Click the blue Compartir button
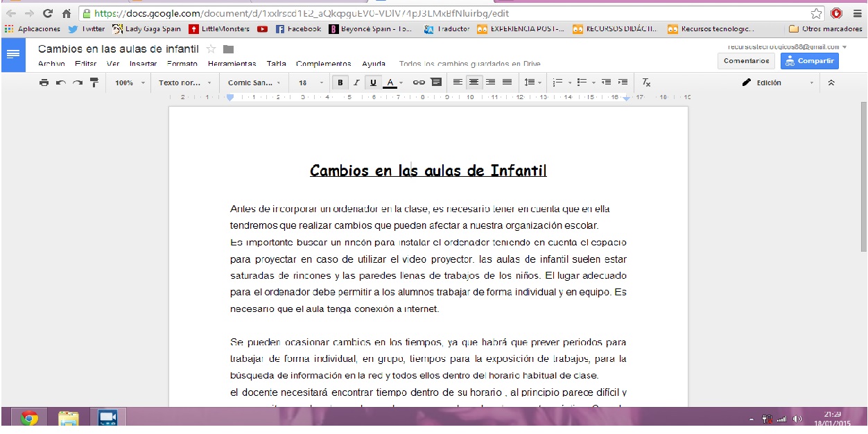Viewport: 868px width, 434px height. point(809,61)
